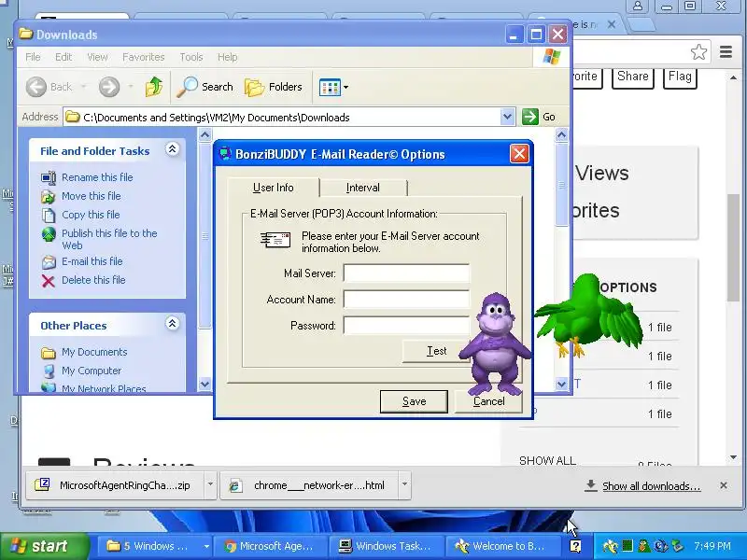747x560 pixels.
Task: Open 5 Windows Explorer taskbar group
Action: (x=155, y=546)
